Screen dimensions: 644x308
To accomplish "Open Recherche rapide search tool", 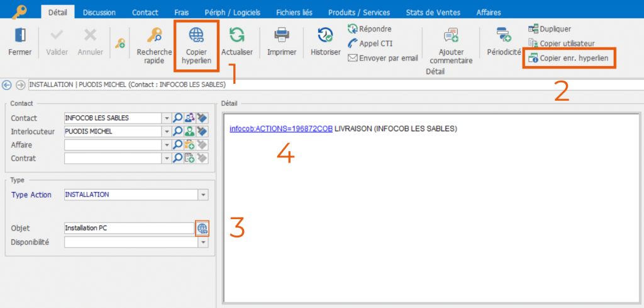I will click(154, 35).
